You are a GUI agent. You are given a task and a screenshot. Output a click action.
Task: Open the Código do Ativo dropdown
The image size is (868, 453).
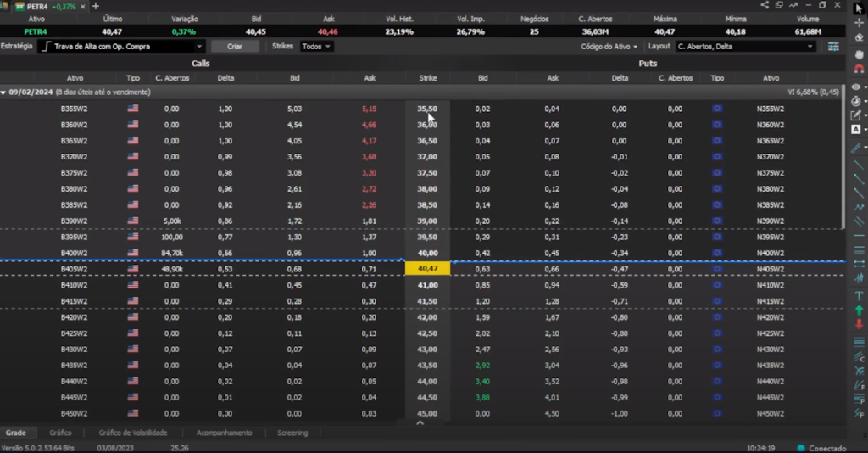pos(609,47)
